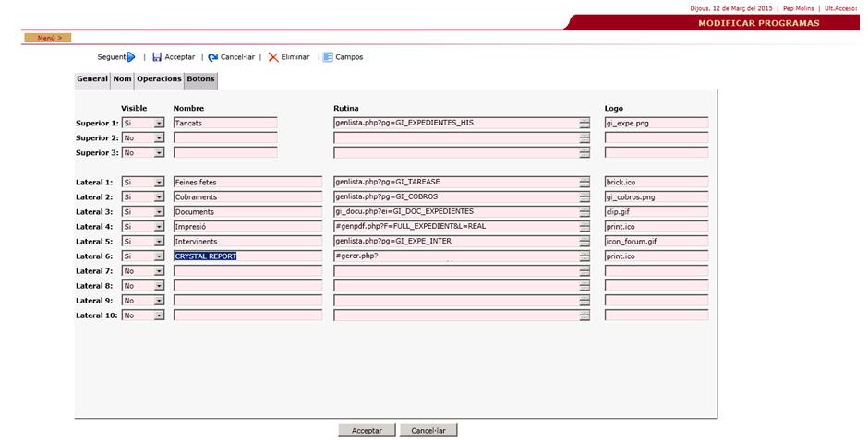
Task: Open Lateral 4 Visible dropdown
Action: pyautogui.click(x=143, y=227)
